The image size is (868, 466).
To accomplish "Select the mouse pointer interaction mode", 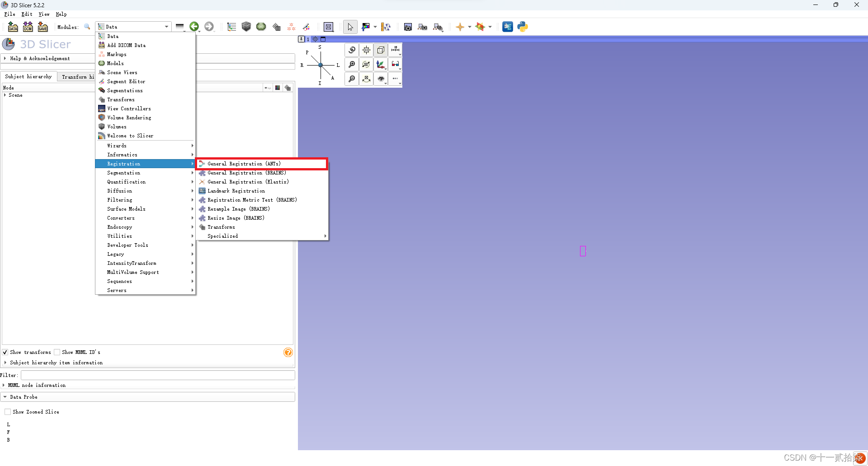I will click(x=350, y=27).
